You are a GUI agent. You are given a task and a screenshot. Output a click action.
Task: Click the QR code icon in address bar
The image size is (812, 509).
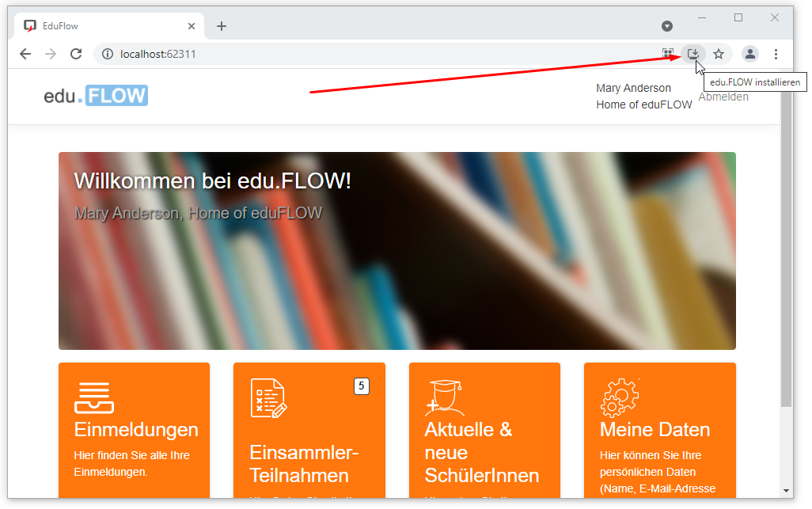pyautogui.click(x=668, y=54)
